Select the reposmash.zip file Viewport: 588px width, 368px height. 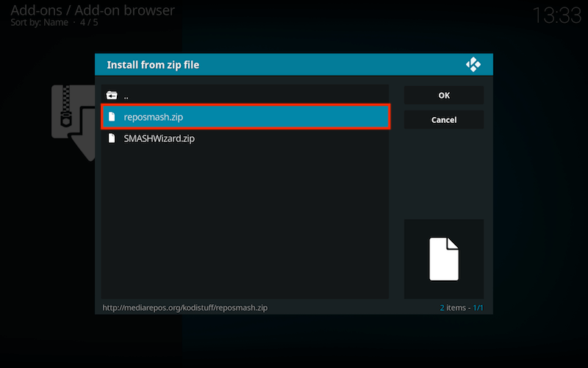tap(245, 117)
